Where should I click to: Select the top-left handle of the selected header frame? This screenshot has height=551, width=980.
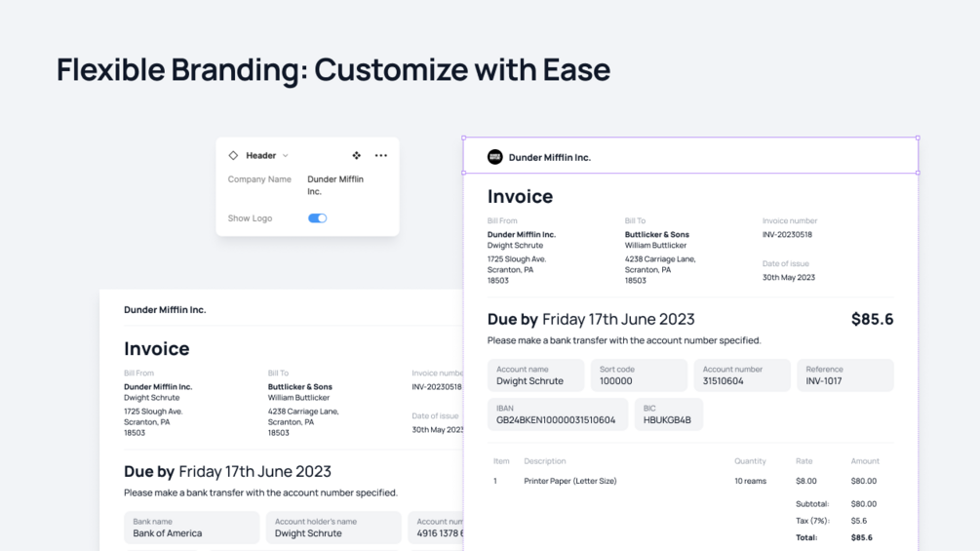[x=464, y=138]
